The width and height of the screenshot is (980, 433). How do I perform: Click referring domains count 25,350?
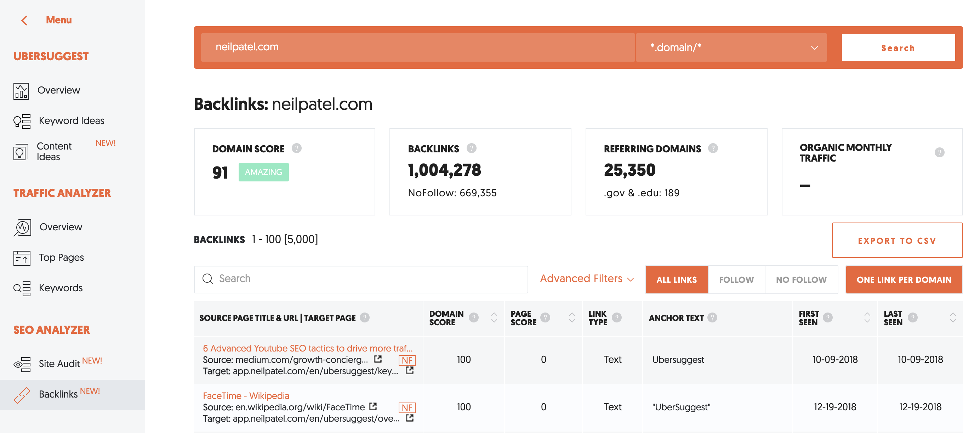click(x=629, y=170)
